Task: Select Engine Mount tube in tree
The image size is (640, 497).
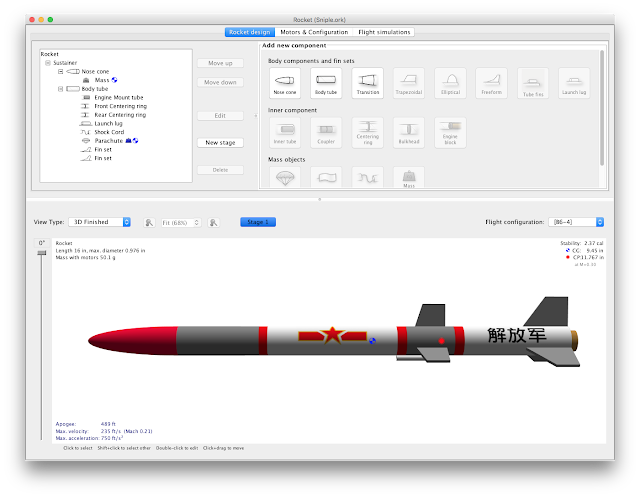Action: (x=118, y=98)
